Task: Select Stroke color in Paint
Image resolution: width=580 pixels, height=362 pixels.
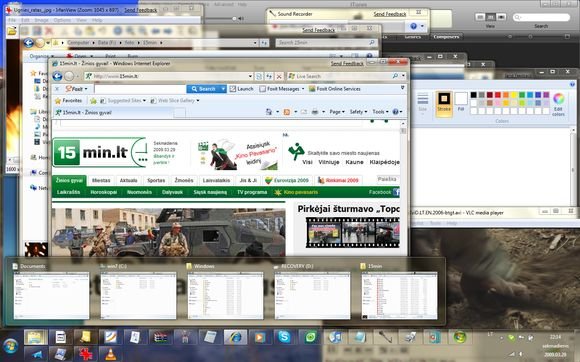Action: pyautogui.click(x=444, y=103)
